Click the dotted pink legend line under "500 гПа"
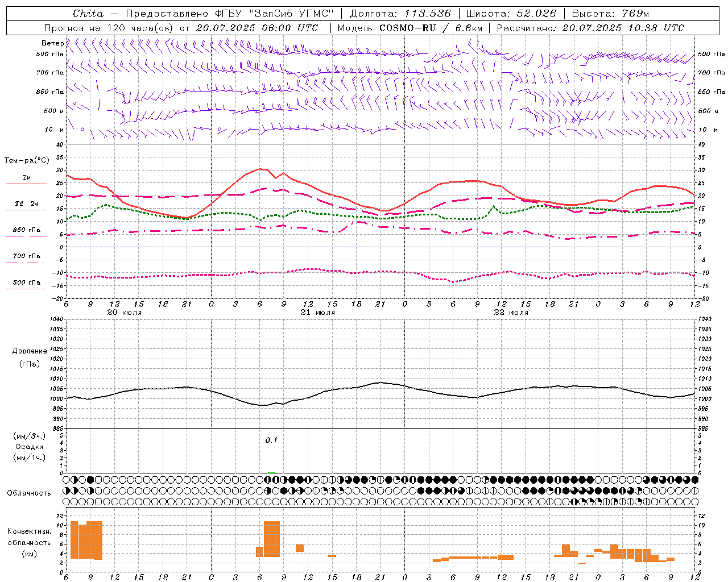Screen dimensions: 728x582 click(x=25, y=289)
